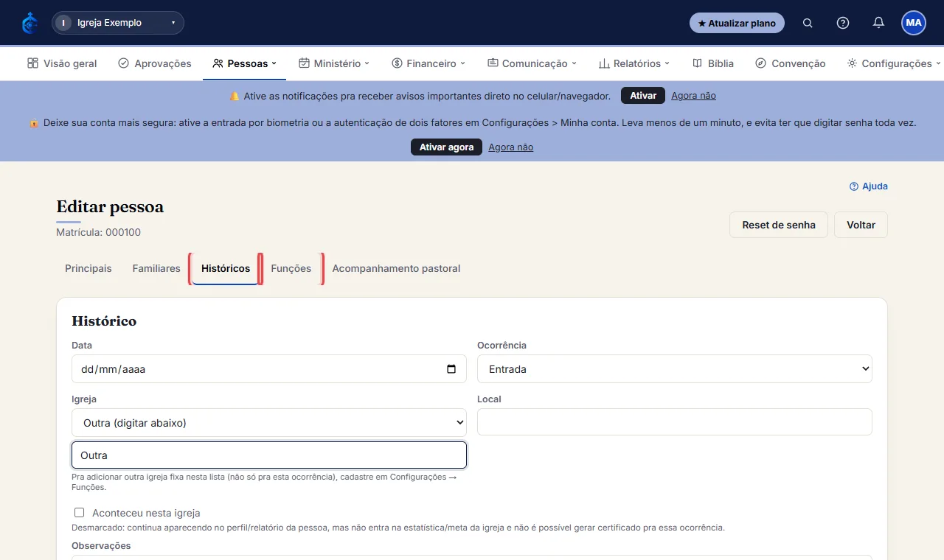Click Agora não link beside Ativar agora
This screenshot has width=944, height=560.
[510, 147]
